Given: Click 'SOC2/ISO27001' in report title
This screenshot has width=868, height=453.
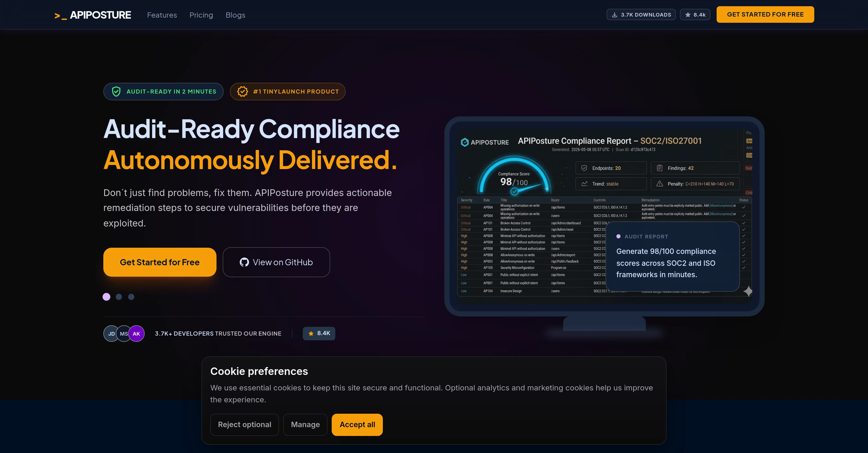Looking at the screenshot, I should tap(671, 141).
